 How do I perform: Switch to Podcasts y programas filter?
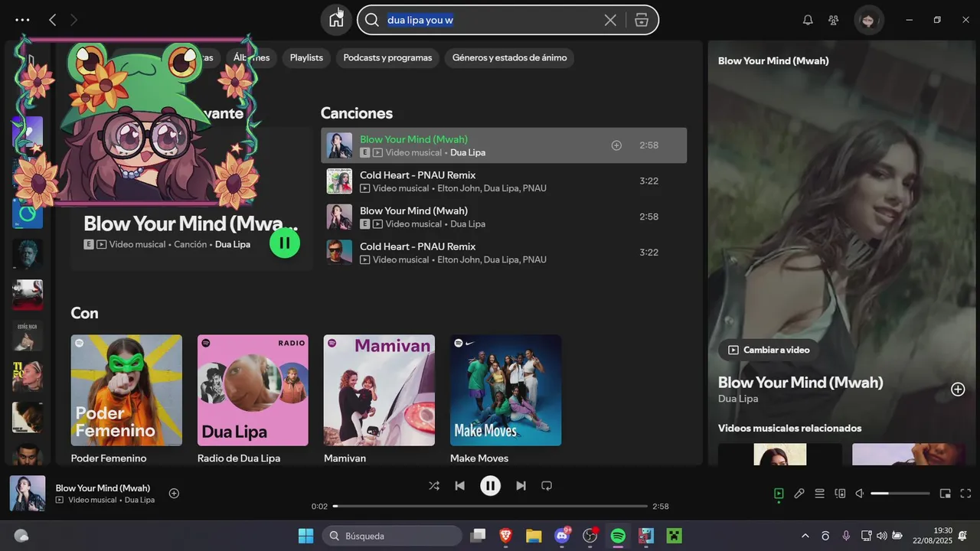(x=387, y=57)
